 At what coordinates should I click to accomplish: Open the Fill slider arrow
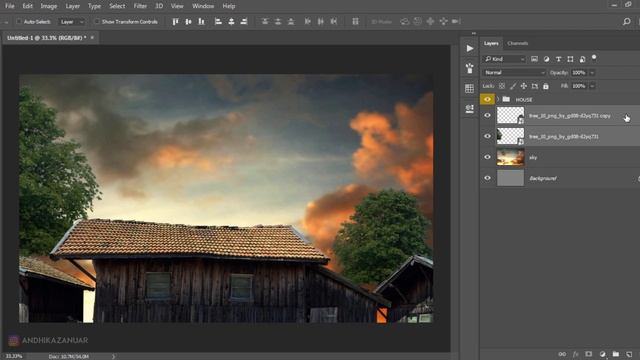[592, 86]
